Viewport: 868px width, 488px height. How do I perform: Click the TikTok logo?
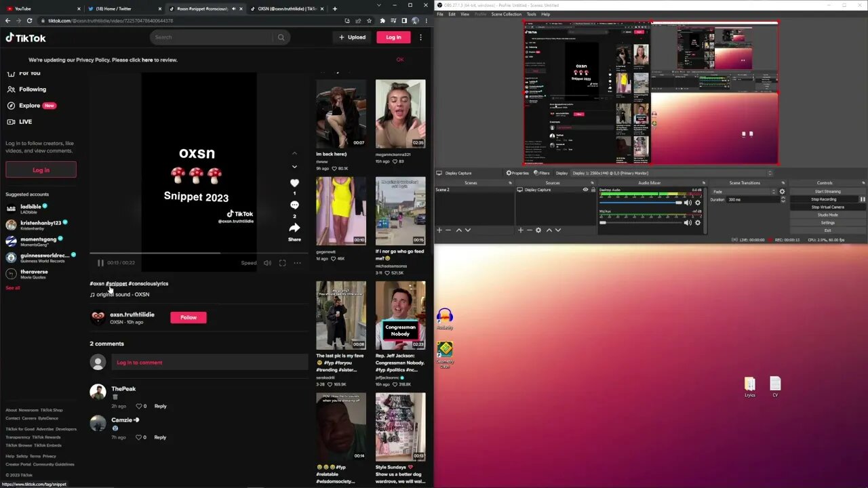26,38
